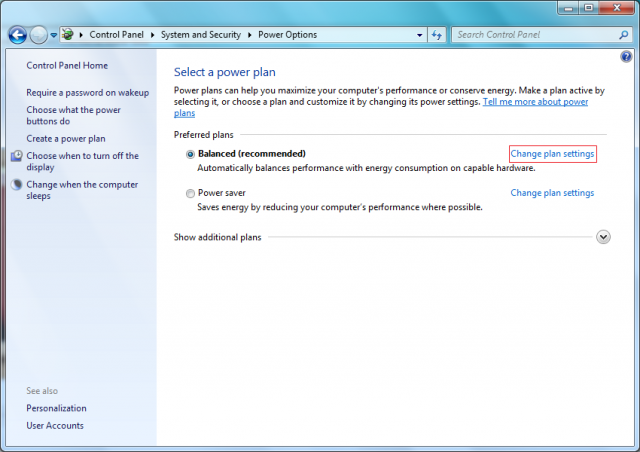Change plan settings for Balanced
The image size is (640, 452).
click(552, 154)
